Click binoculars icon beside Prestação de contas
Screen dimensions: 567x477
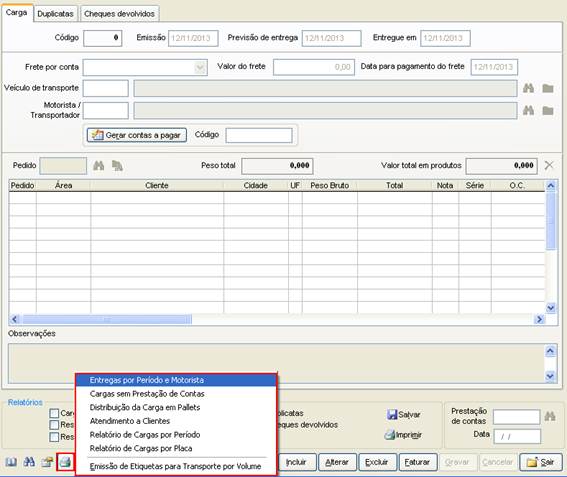550,416
